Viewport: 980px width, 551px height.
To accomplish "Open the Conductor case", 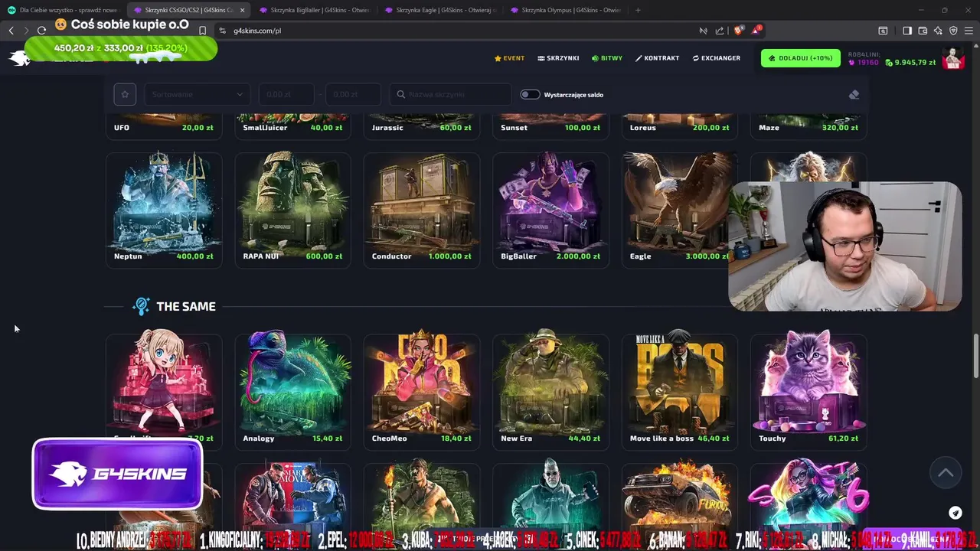I will (x=422, y=210).
